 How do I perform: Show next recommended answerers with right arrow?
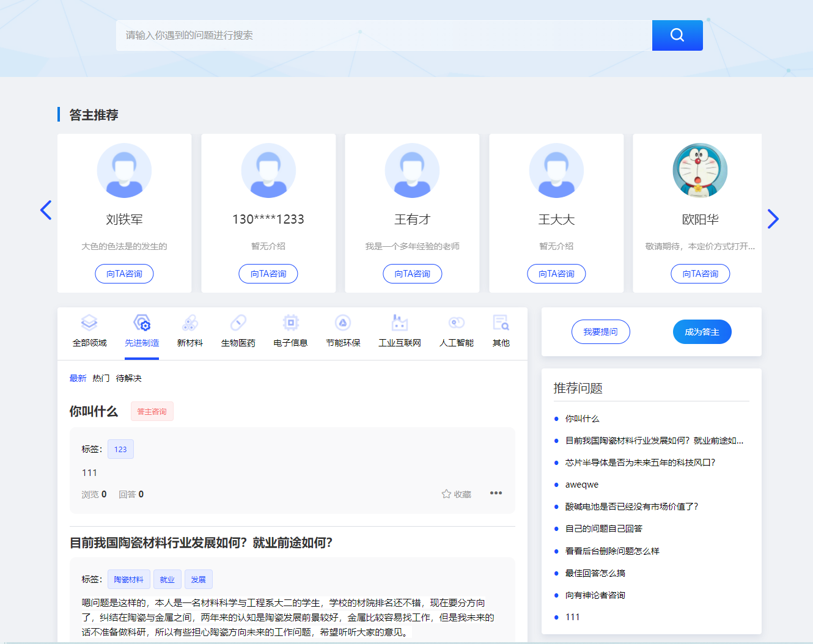tap(773, 219)
